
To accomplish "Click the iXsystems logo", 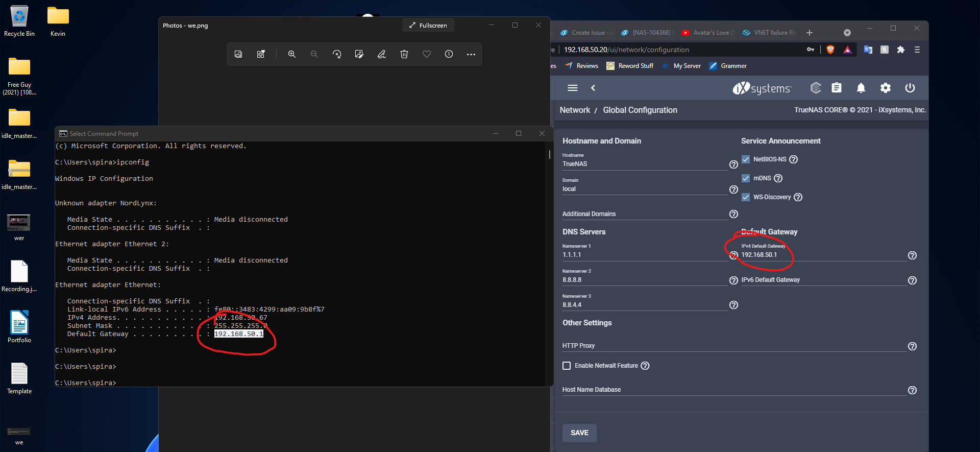I will coord(762,88).
